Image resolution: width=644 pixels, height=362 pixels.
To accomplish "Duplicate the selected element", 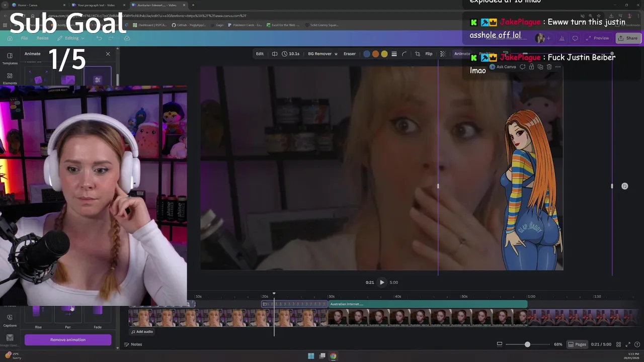I will click(x=540, y=67).
